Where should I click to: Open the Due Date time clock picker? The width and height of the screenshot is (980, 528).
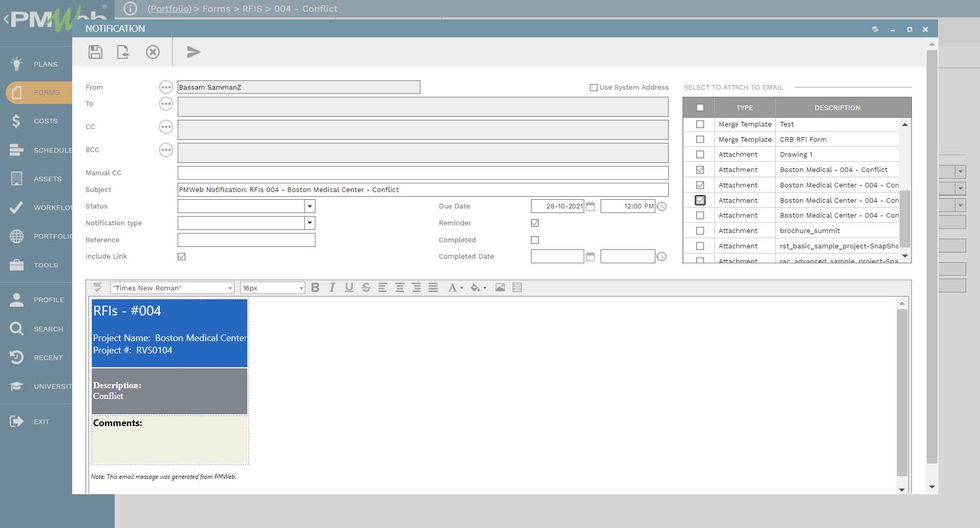tap(662, 206)
